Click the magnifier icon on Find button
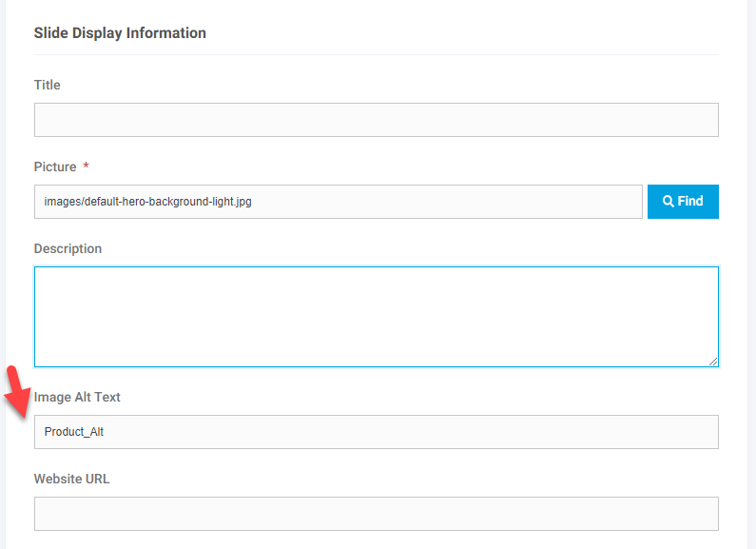This screenshot has width=756, height=549. (x=669, y=201)
